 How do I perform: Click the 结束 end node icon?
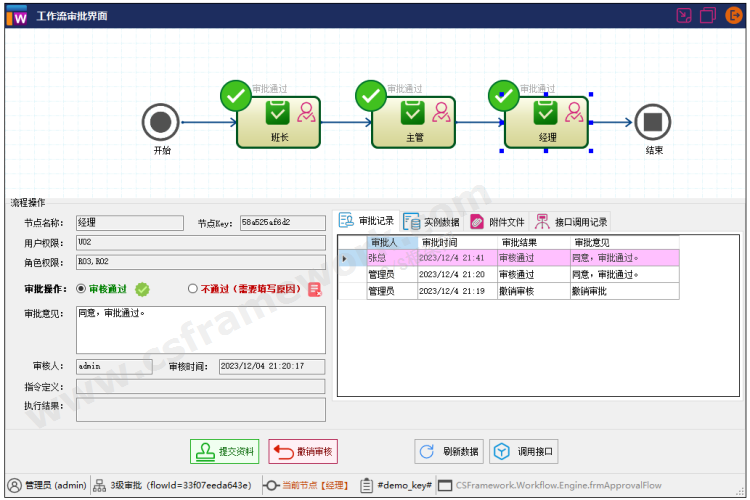click(654, 123)
